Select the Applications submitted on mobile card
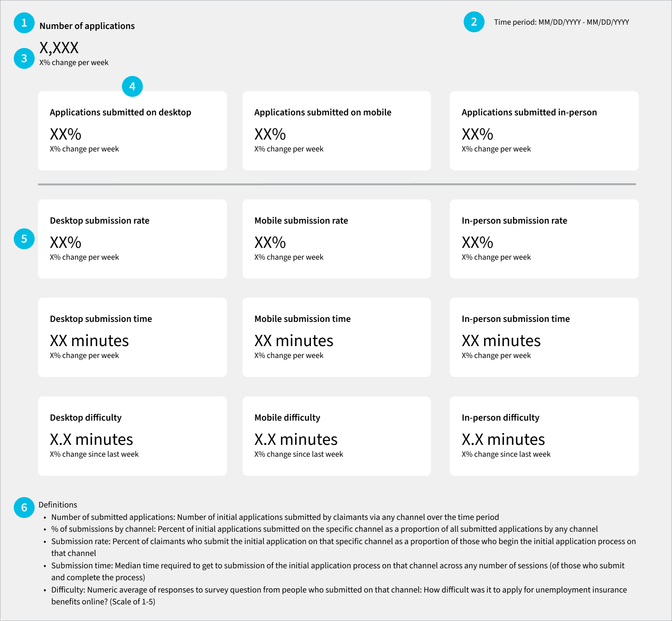 coord(336,131)
